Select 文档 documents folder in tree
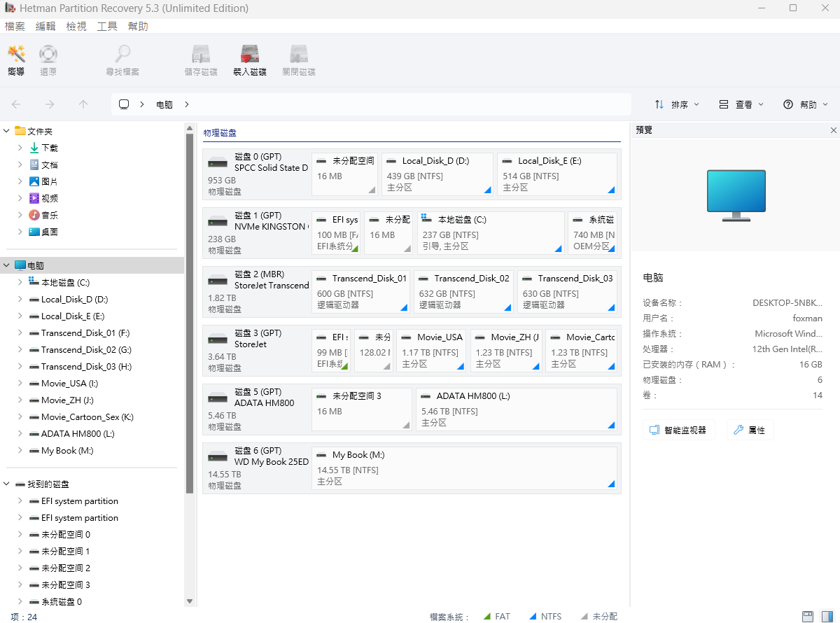Image resolution: width=840 pixels, height=623 pixels. point(50,165)
